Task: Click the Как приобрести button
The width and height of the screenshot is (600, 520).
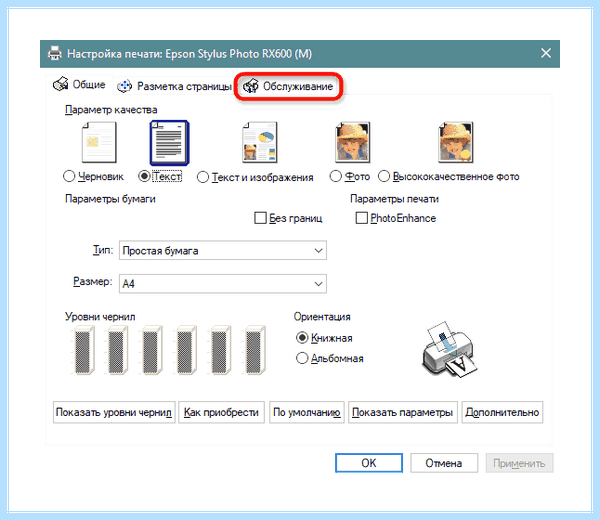Action: click(222, 412)
